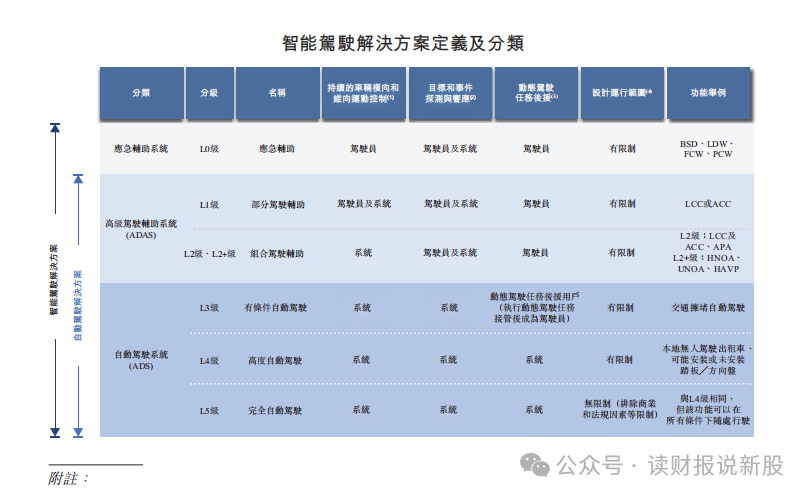Screen dimensions: 809x497
Task: Click 駕駛員及系統 in the 組合駕駛輔助 row
Action: (x=450, y=252)
